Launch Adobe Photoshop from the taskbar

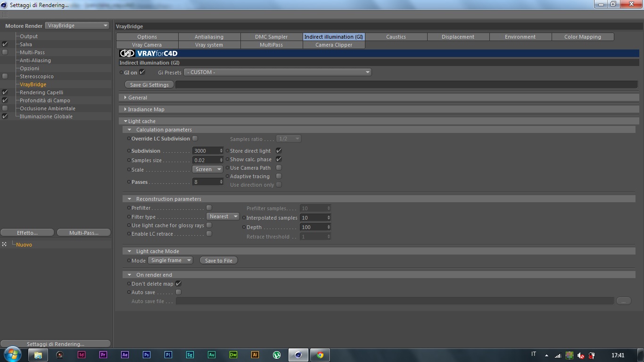[147, 355]
